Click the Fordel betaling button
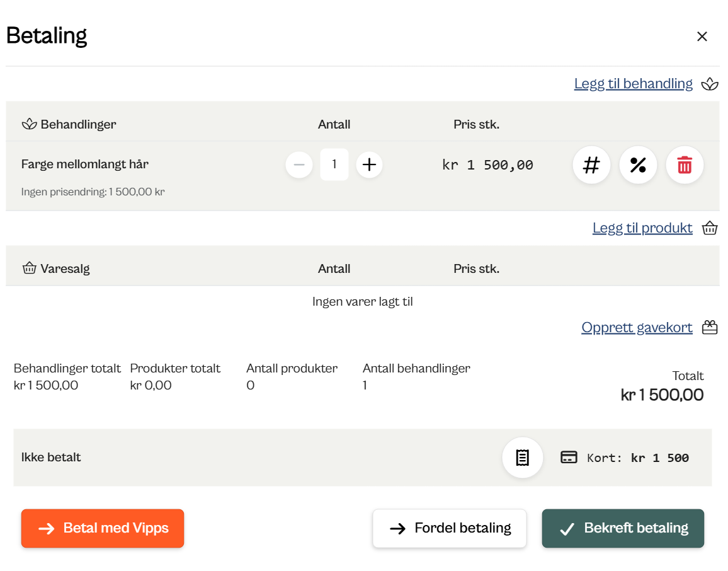 pyautogui.click(x=450, y=528)
